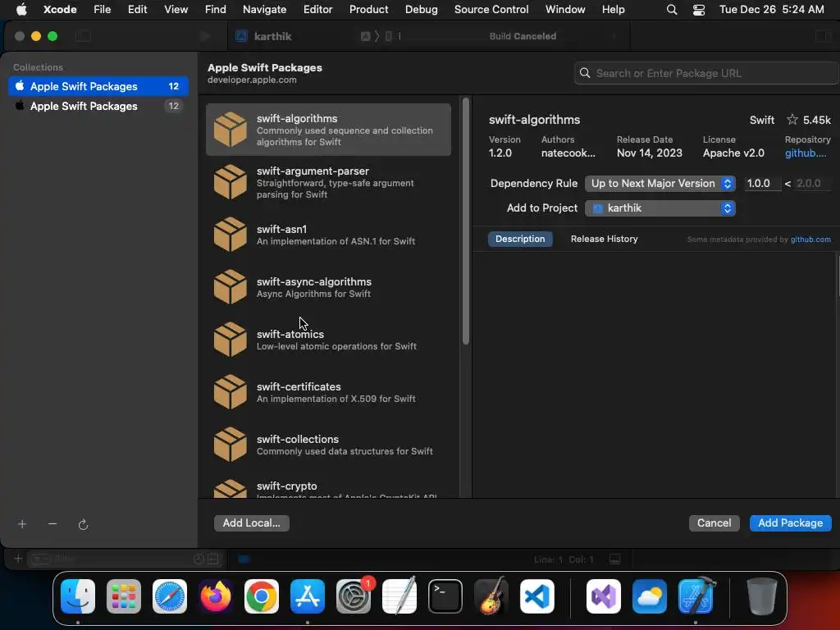
Task: Open Finder from the Dock
Action: point(78,596)
